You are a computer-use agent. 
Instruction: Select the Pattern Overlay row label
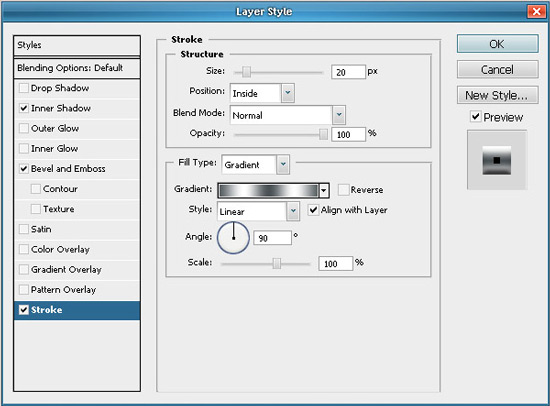tap(63, 290)
